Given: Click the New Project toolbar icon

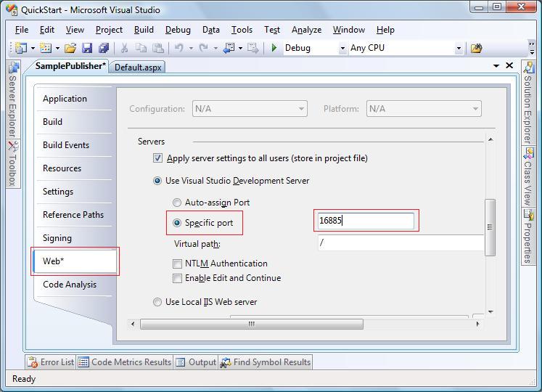Looking at the screenshot, I should pyautogui.click(x=20, y=48).
